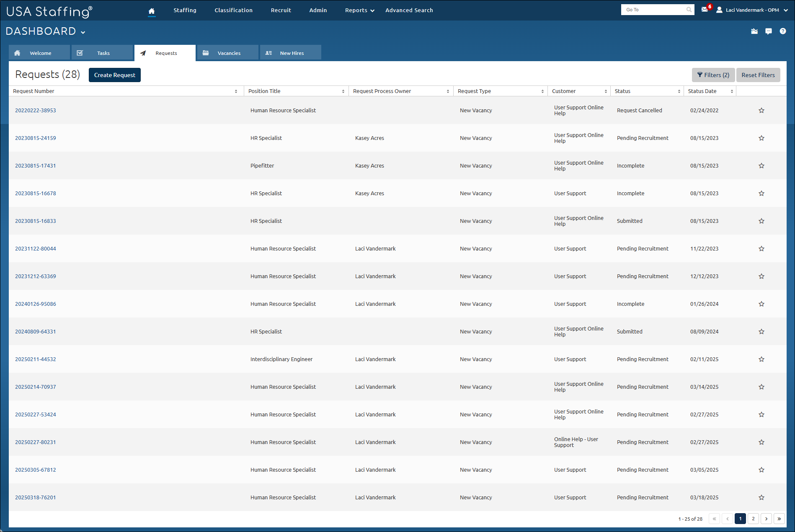Click the help question mark icon
Image resolution: width=795 pixels, height=532 pixels.
[x=783, y=31]
